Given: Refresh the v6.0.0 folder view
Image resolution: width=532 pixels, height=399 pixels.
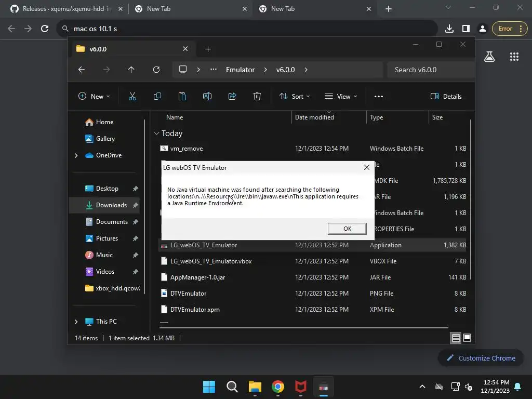Looking at the screenshot, I should (156, 70).
